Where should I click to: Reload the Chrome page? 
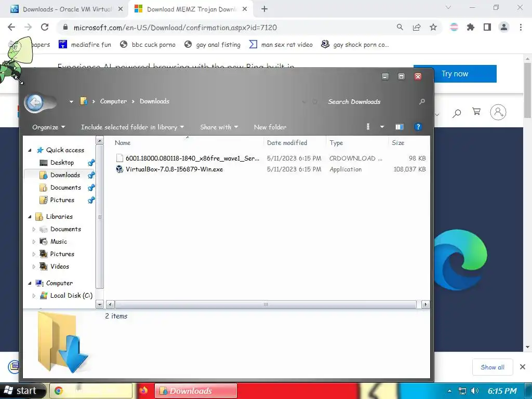[x=45, y=27]
